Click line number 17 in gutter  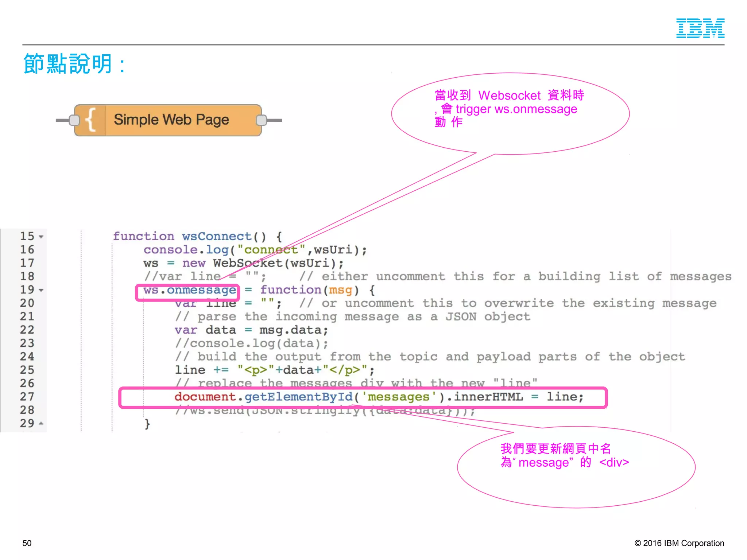click(27, 263)
